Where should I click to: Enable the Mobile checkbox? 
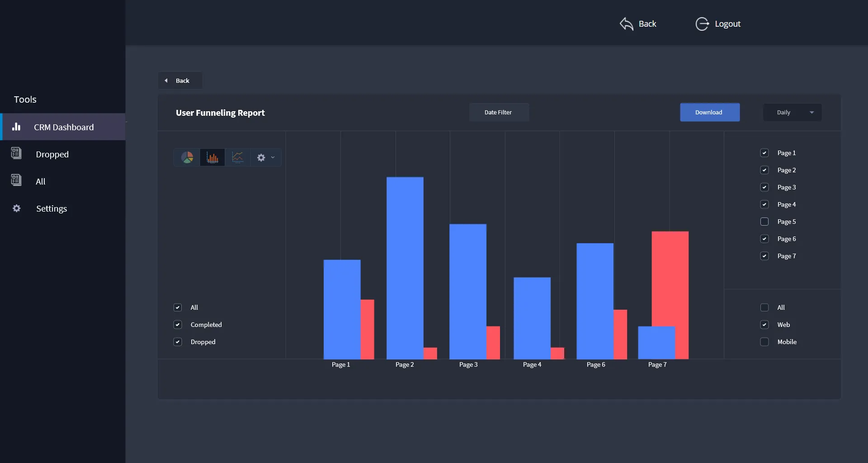pyautogui.click(x=764, y=342)
